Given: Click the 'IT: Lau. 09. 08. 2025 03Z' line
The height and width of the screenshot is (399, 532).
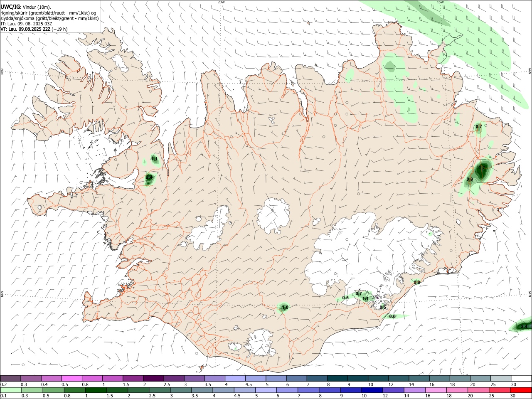Looking at the screenshot, I should (x=26, y=24).
